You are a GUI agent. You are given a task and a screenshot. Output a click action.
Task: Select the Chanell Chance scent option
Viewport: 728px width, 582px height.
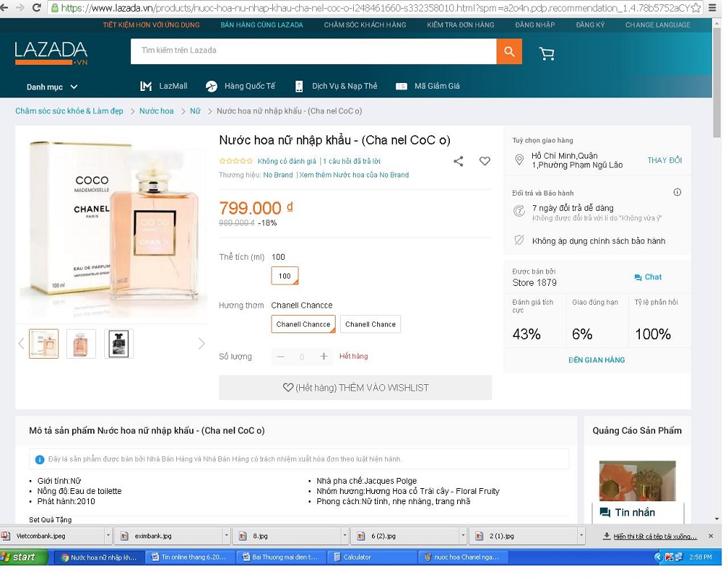(371, 324)
